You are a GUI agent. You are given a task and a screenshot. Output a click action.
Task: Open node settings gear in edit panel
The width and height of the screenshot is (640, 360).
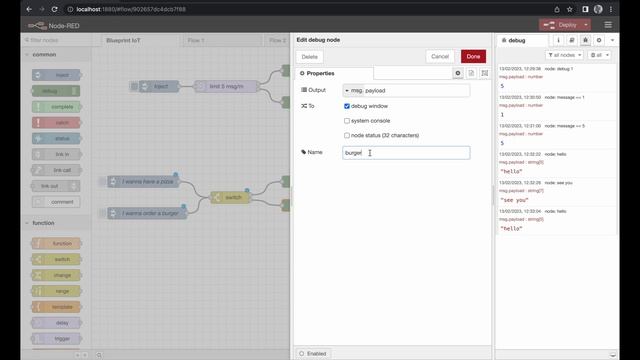click(x=458, y=73)
